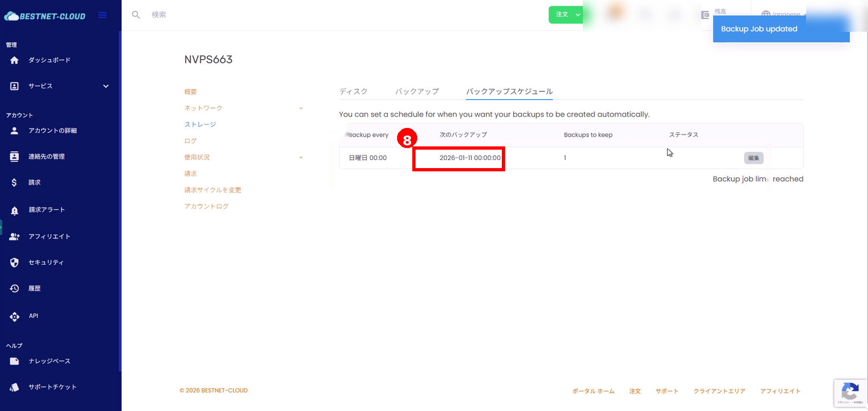
Task: Expand the ネットワーク submenu chevron
Action: tap(301, 108)
